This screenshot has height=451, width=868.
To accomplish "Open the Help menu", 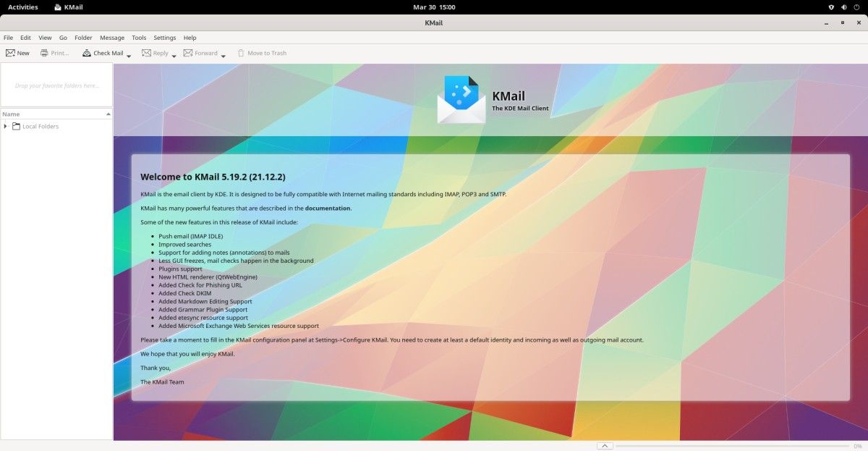I will 190,38.
